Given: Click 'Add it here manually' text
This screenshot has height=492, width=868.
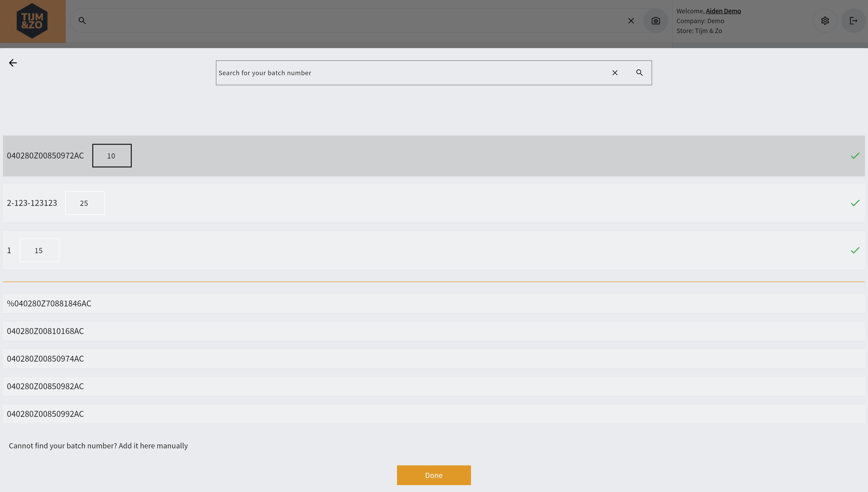Looking at the screenshot, I should pos(153,446).
